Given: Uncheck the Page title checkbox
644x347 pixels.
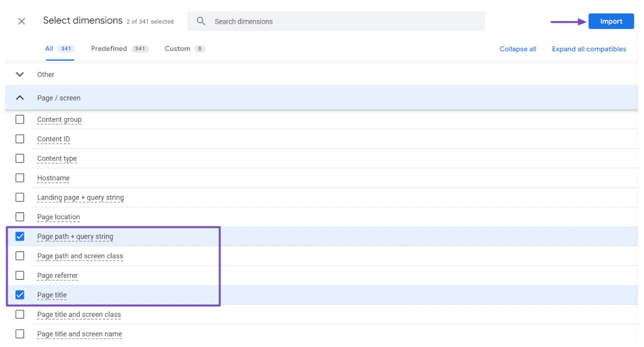Looking at the screenshot, I should [20, 295].
